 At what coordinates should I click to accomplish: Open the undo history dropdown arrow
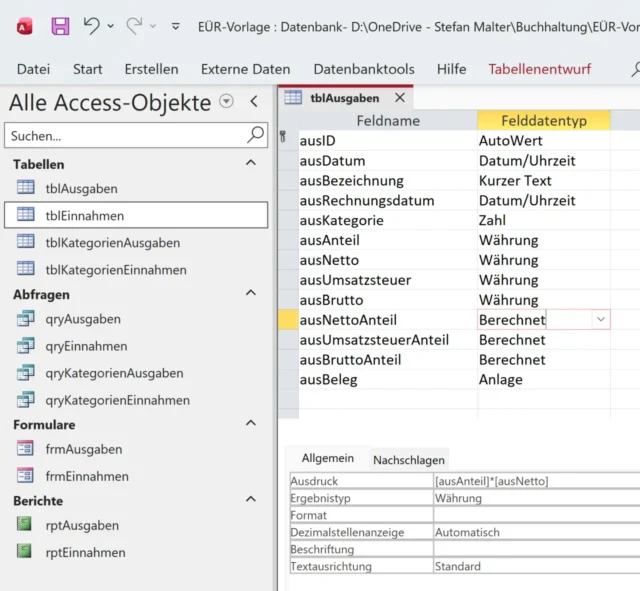point(111,26)
